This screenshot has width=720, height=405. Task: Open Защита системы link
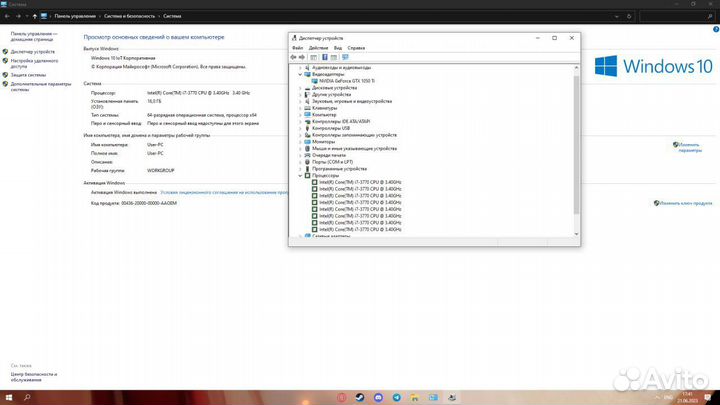pyautogui.click(x=28, y=75)
